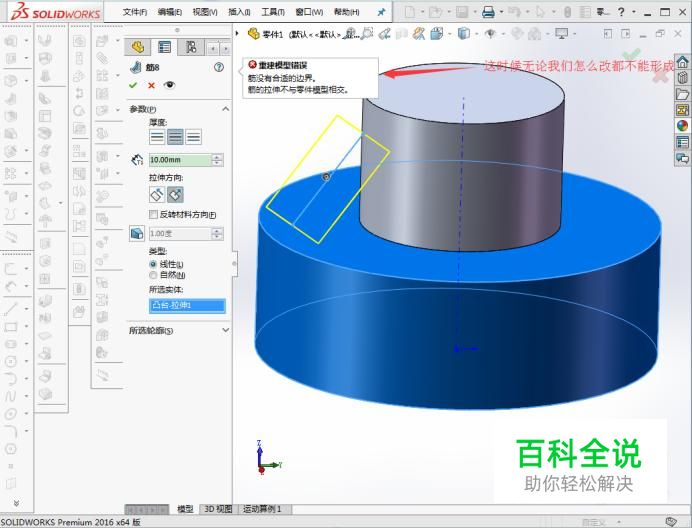
Task: Open the 编辑 menu
Action: pos(170,12)
